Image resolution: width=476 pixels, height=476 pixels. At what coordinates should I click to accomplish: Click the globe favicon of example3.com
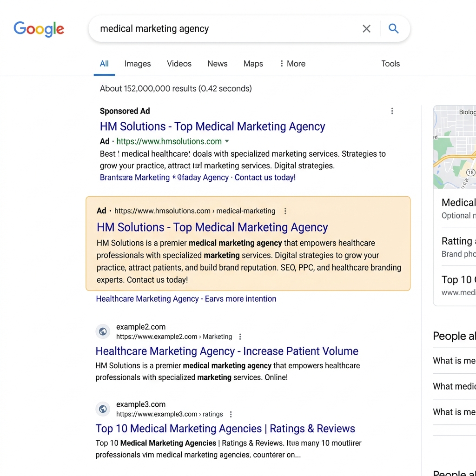[x=103, y=409]
